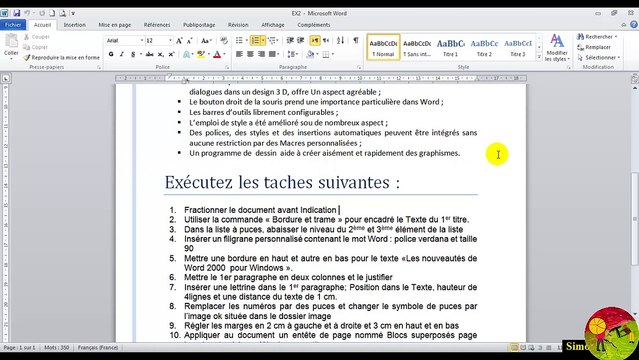Click the Mots : 350 word count
Image resolution: width=639 pixels, height=360 pixels.
[x=56, y=347]
